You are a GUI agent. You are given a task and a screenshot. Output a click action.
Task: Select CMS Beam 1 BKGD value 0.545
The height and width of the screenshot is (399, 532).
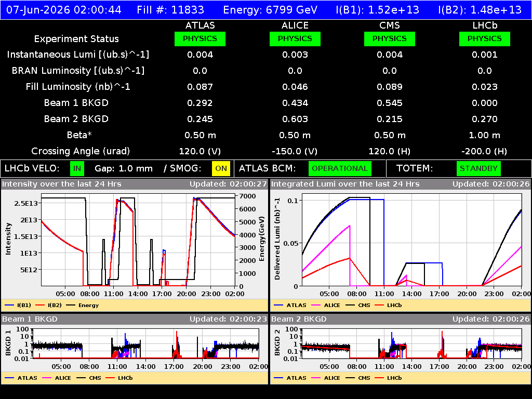point(390,103)
